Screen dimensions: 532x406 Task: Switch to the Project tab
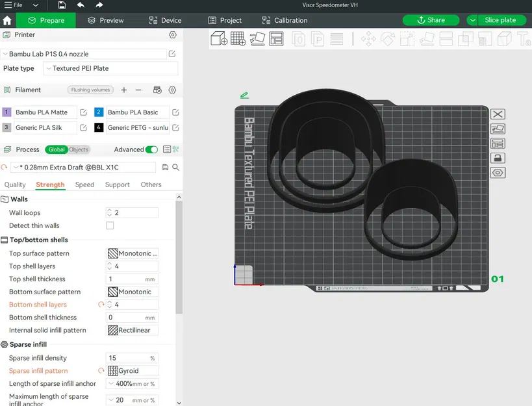pos(225,20)
